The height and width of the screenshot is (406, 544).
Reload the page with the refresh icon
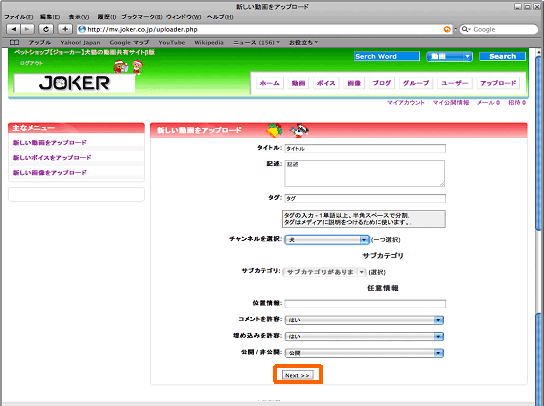point(46,29)
